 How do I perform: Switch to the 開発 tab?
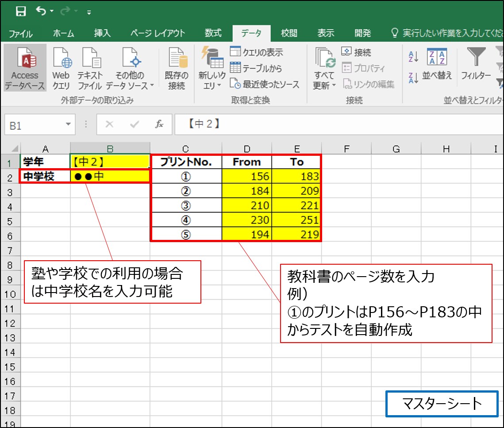click(362, 33)
